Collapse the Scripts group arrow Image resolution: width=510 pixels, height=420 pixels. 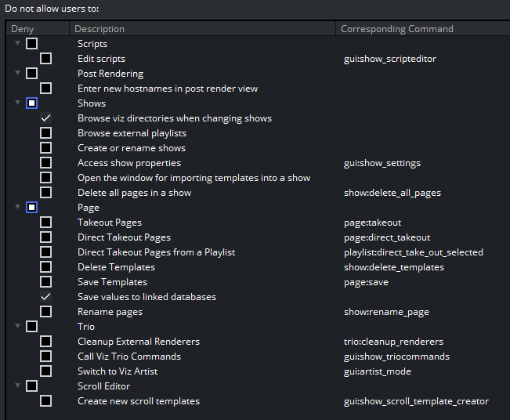coord(18,44)
